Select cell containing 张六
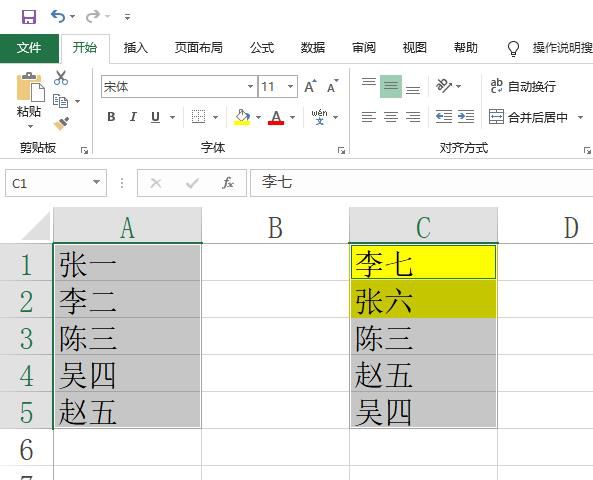Image resolution: width=593 pixels, height=480 pixels. (x=423, y=299)
